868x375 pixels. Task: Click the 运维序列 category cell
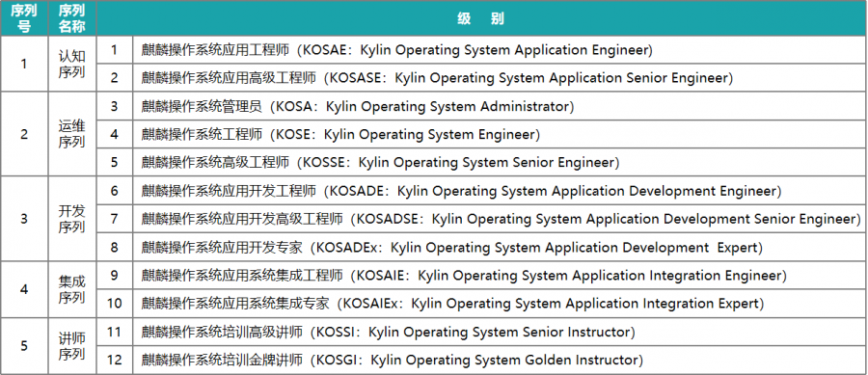coord(72,134)
